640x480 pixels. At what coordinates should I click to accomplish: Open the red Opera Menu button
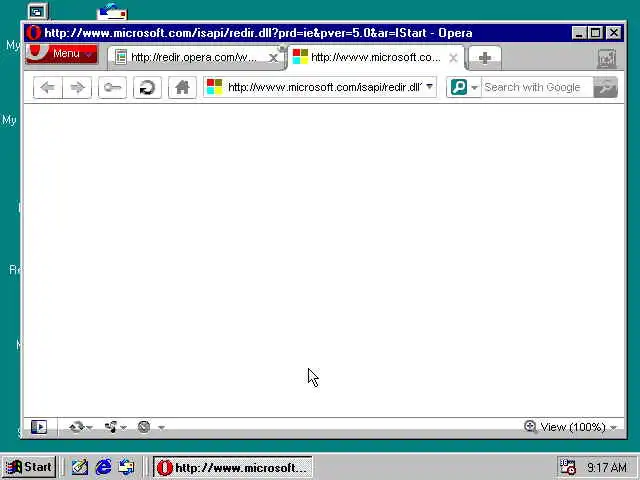pyautogui.click(x=62, y=53)
